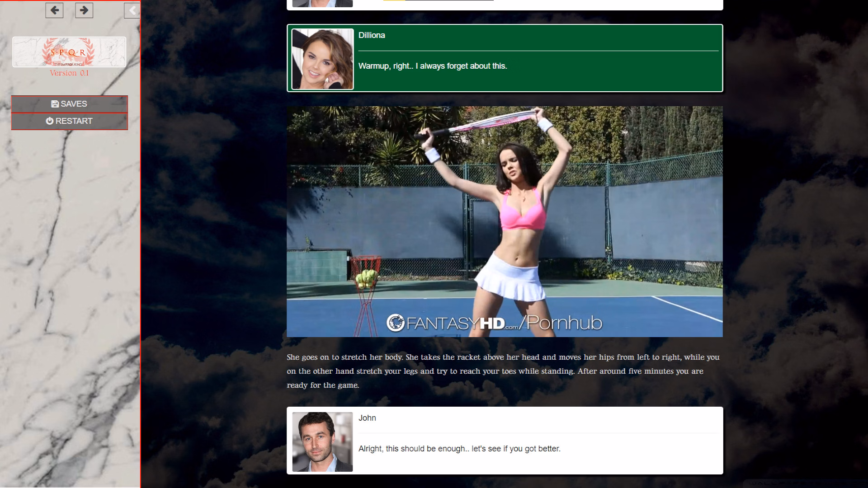Click the Version 0.1 text
The height and width of the screenshot is (488, 868).
pos(69,73)
